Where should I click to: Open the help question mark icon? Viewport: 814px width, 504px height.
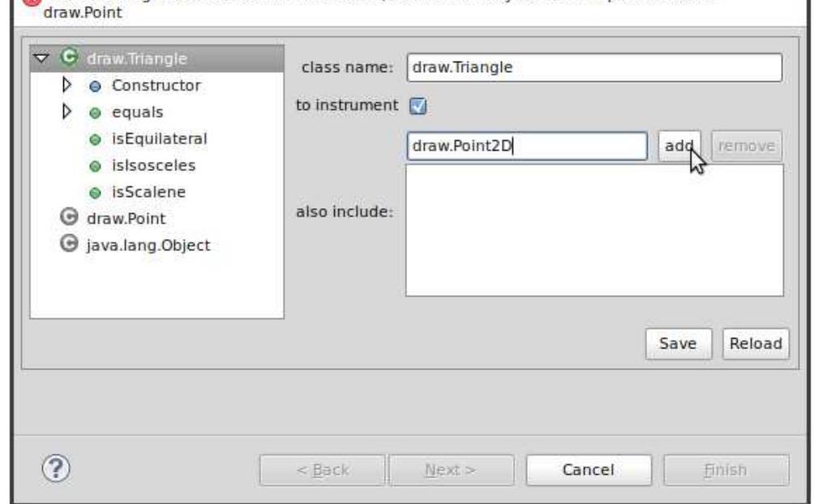[56, 468]
